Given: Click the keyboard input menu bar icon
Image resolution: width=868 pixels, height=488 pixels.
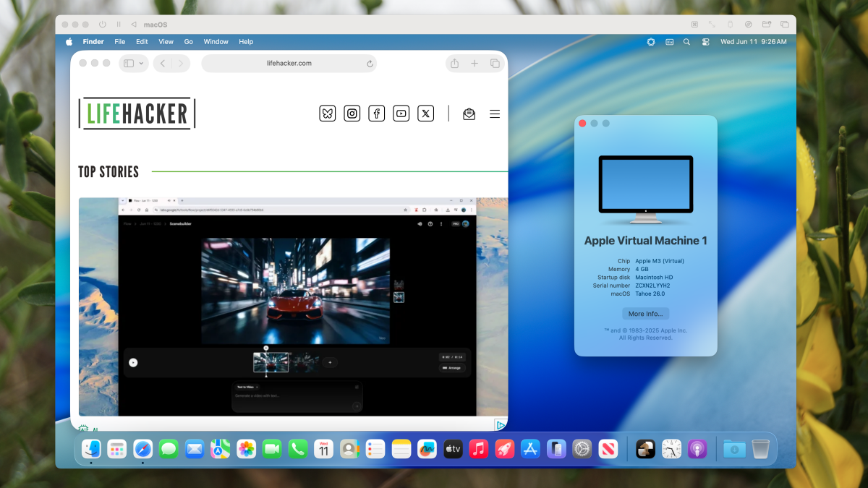Looking at the screenshot, I should click(669, 42).
